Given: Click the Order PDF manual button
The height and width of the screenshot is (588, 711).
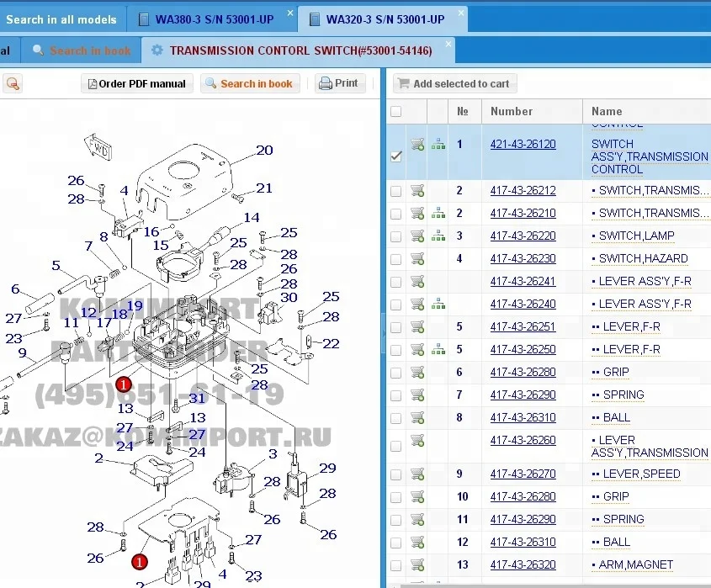Looking at the screenshot, I should click(137, 83).
